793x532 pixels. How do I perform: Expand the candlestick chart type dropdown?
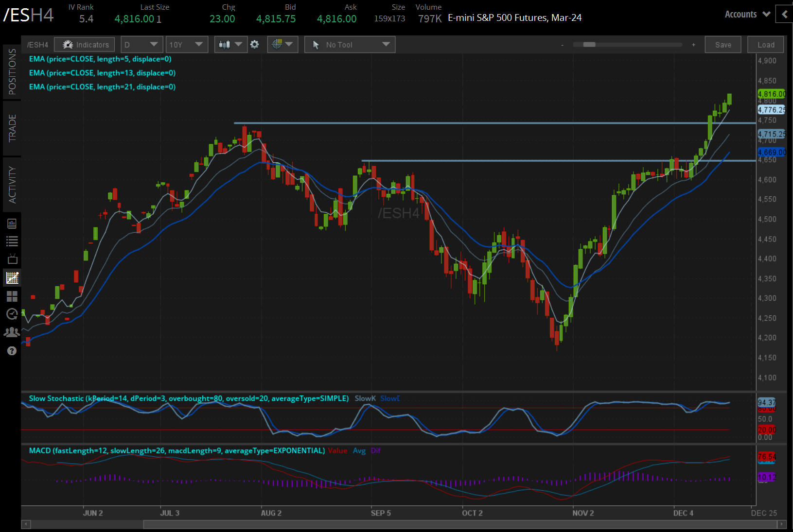[x=230, y=45]
